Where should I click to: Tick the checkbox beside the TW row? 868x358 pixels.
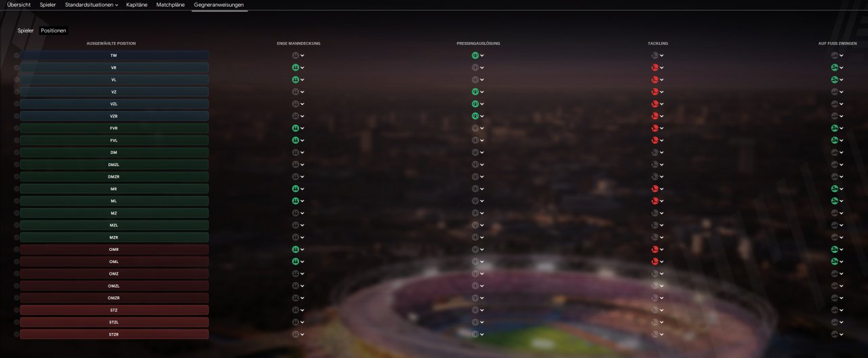point(16,56)
